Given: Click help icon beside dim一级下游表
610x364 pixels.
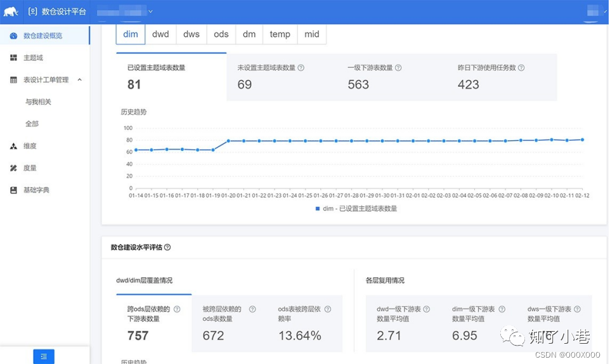Looking at the screenshot, I should (502, 309).
